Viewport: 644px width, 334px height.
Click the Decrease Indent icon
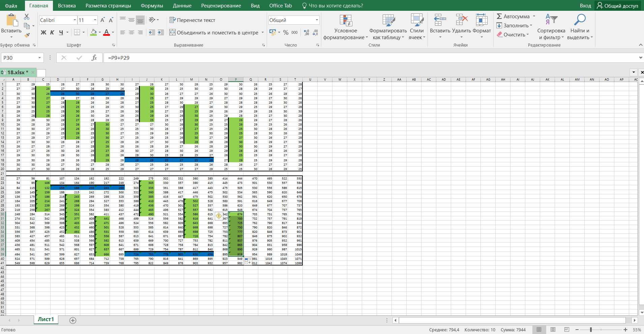click(152, 32)
